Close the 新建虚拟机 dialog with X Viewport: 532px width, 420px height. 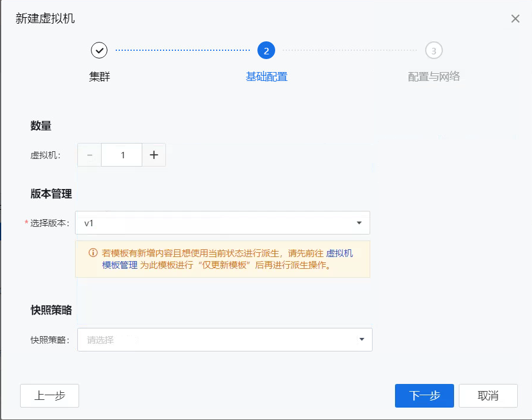(x=515, y=19)
